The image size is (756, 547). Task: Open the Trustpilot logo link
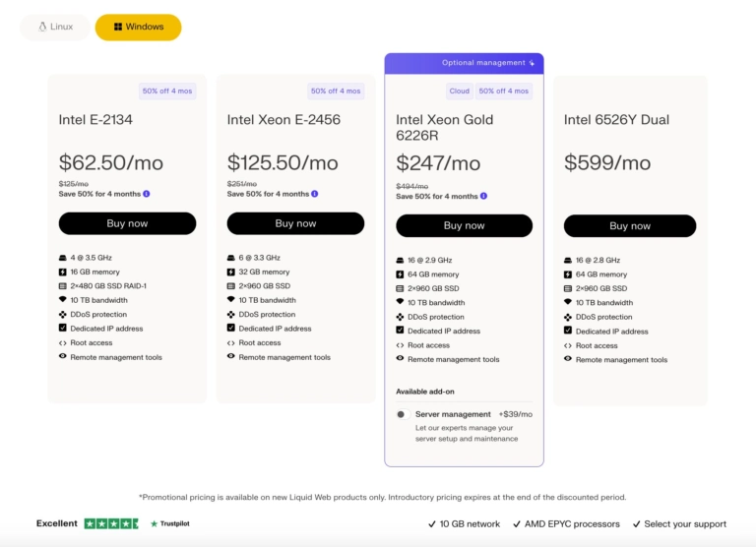click(170, 523)
